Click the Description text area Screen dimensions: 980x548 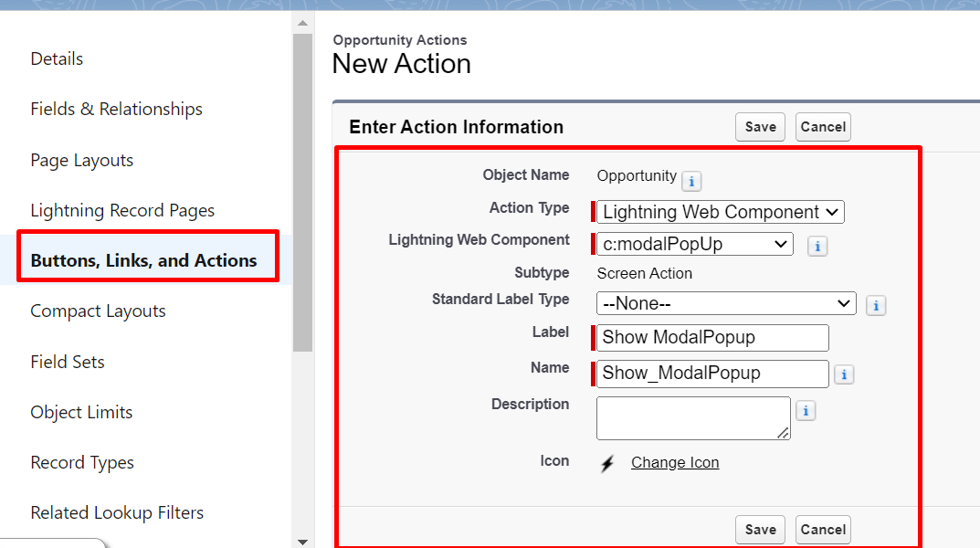tap(692, 418)
